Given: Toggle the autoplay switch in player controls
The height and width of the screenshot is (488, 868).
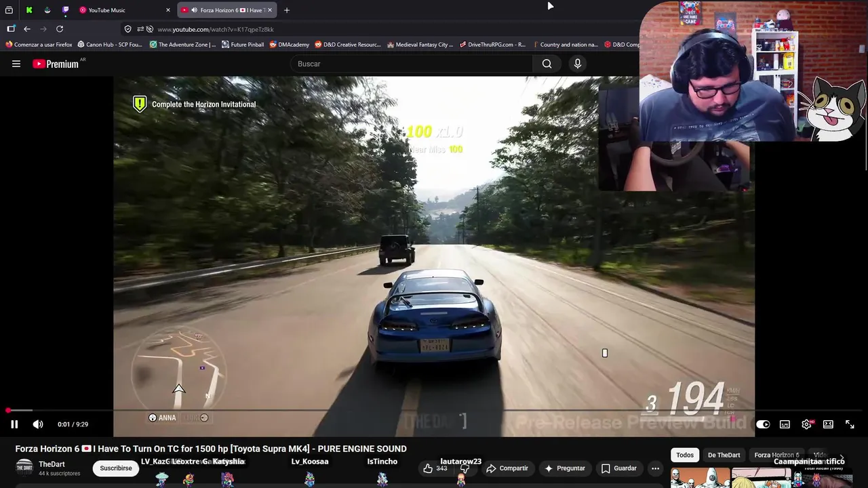Looking at the screenshot, I should [x=763, y=424].
